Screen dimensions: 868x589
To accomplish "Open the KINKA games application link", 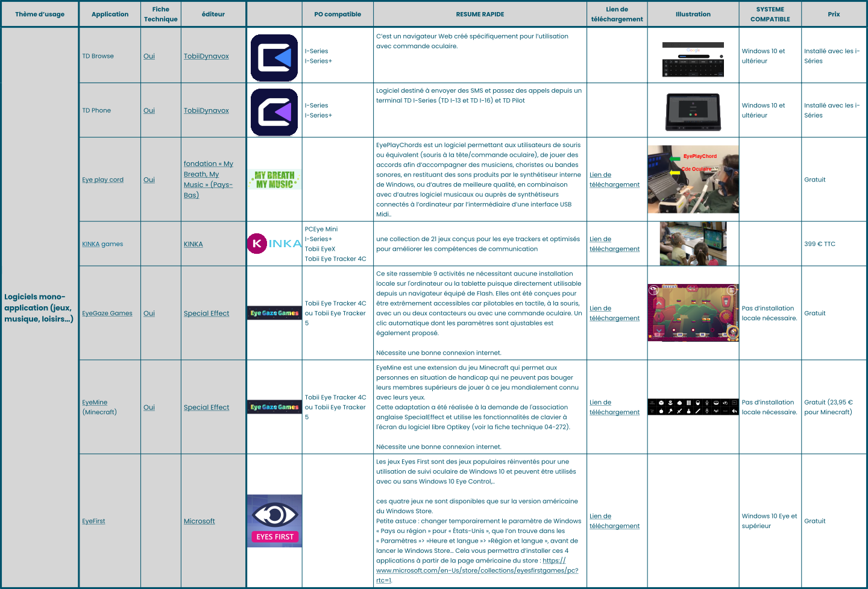I will (102, 244).
